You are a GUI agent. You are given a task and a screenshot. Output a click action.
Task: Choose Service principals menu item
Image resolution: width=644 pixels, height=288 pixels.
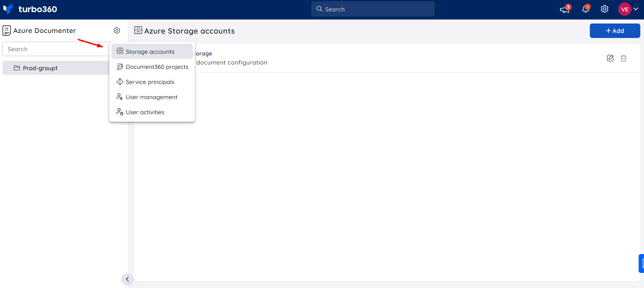152,82
